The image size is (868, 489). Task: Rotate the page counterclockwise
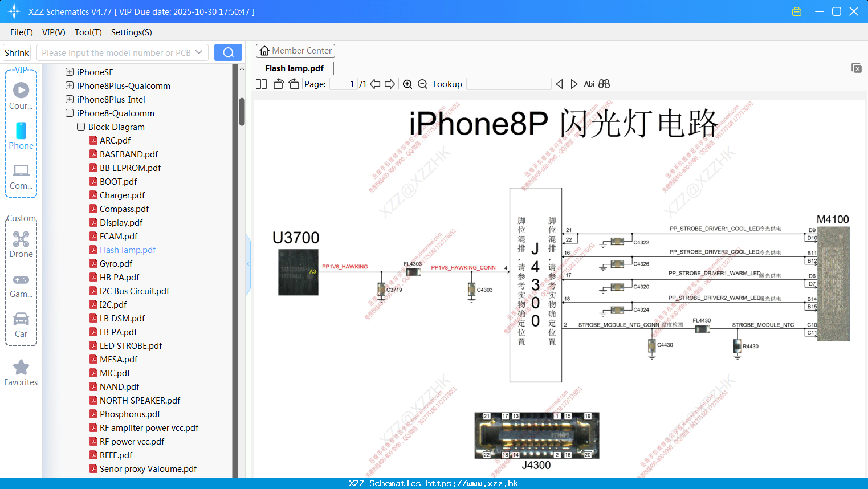(278, 84)
